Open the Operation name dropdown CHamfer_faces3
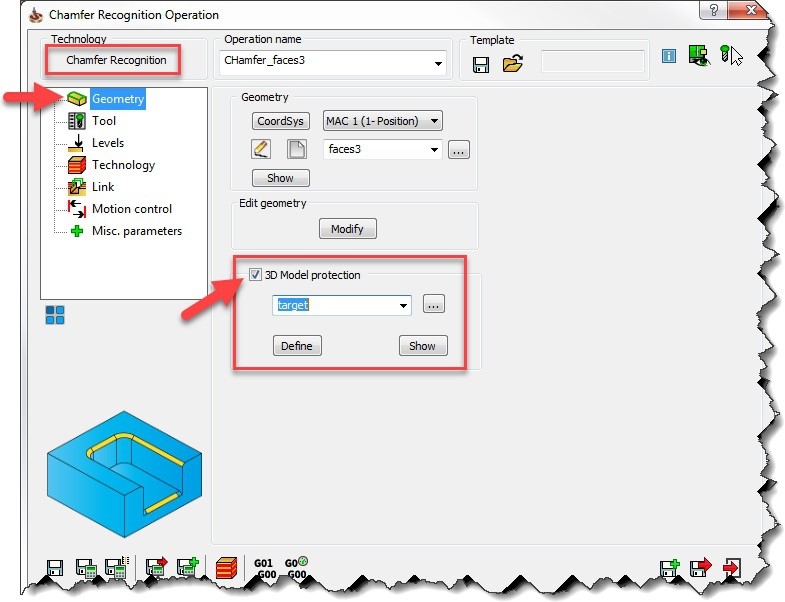This screenshot has width=785, height=602. pyautogui.click(x=438, y=64)
